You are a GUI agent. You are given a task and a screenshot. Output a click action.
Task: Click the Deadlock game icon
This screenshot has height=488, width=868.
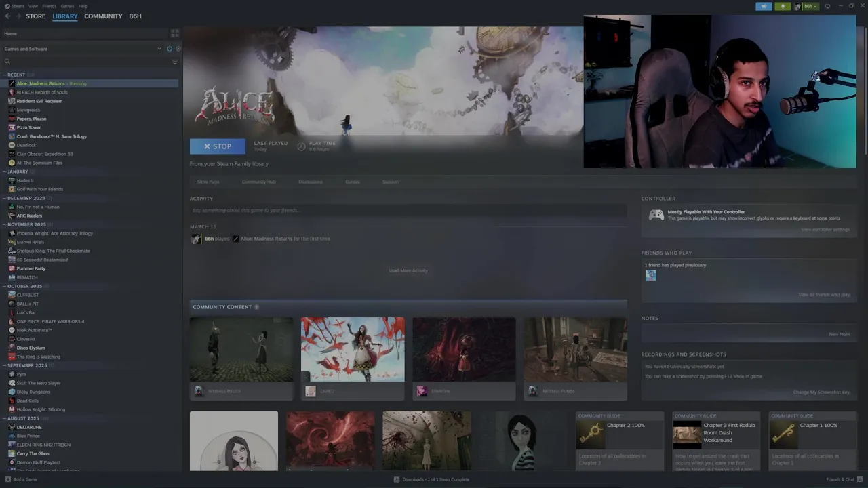coord(12,145)
